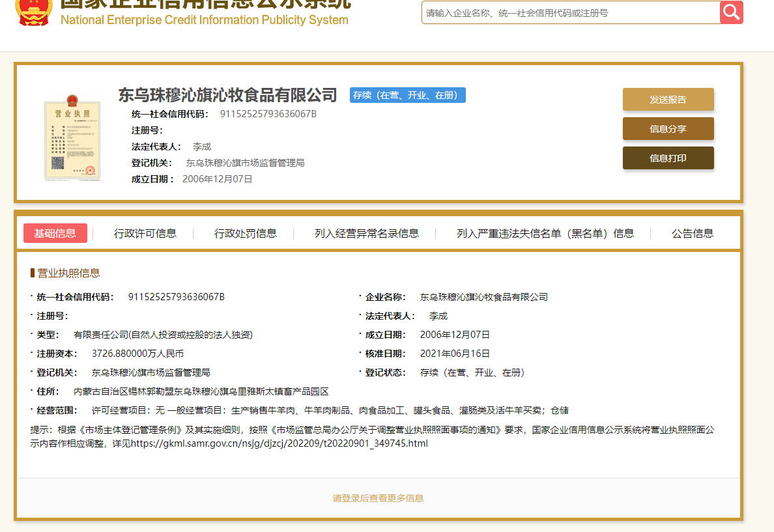Click the red search magnifier icon
Screen dimensions: 774x532
tap(732, 12)
